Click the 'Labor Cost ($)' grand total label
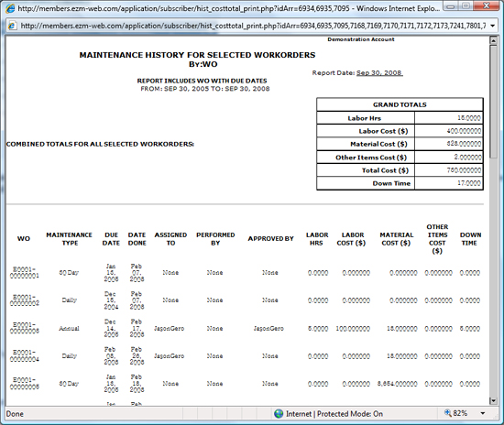The height and width of the screenshot is (425, 504). pyautogui.click(x=383, y=131)
